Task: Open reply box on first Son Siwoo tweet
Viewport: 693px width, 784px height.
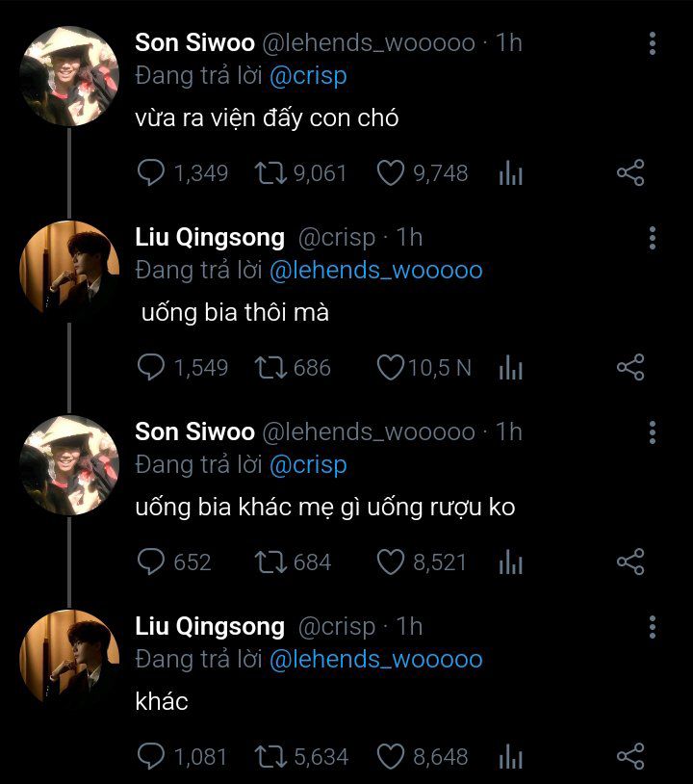Action: tap(152, 173)
